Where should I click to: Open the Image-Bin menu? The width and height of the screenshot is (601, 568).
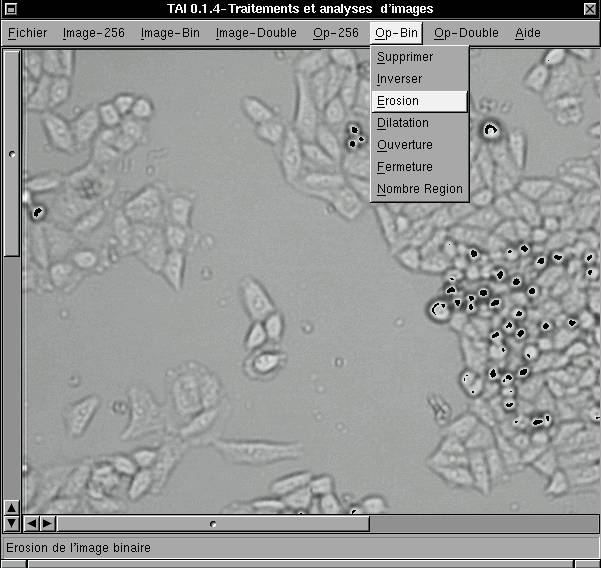click(x=170, y=33)
